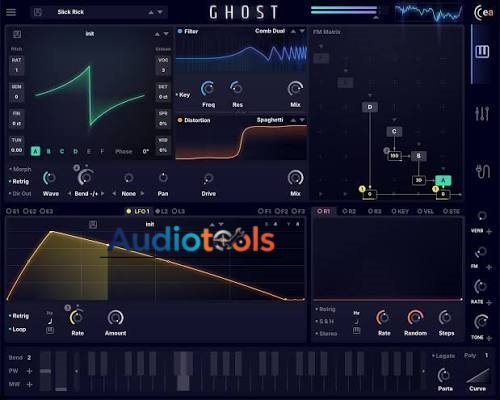Click the logo in top right corner

[483, 13]
